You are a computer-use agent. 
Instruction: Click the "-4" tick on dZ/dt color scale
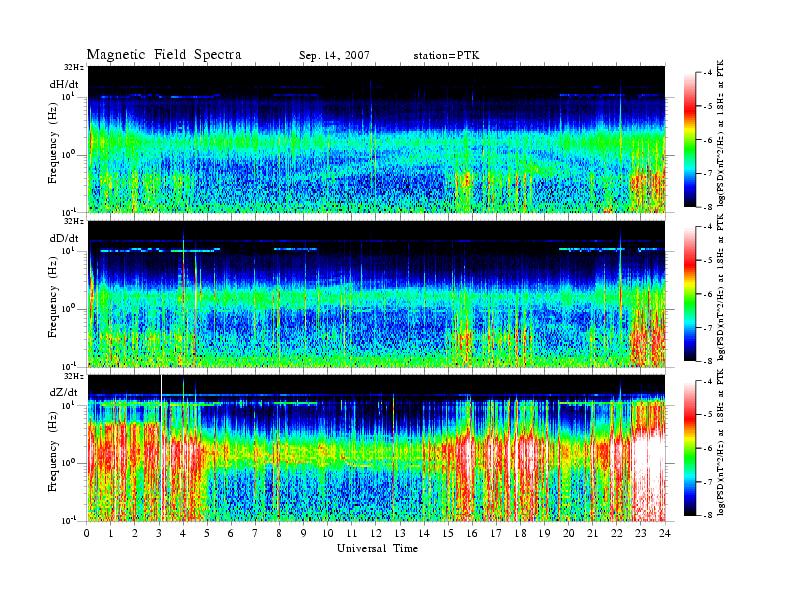pyautogui.click(x=708, y=381)
